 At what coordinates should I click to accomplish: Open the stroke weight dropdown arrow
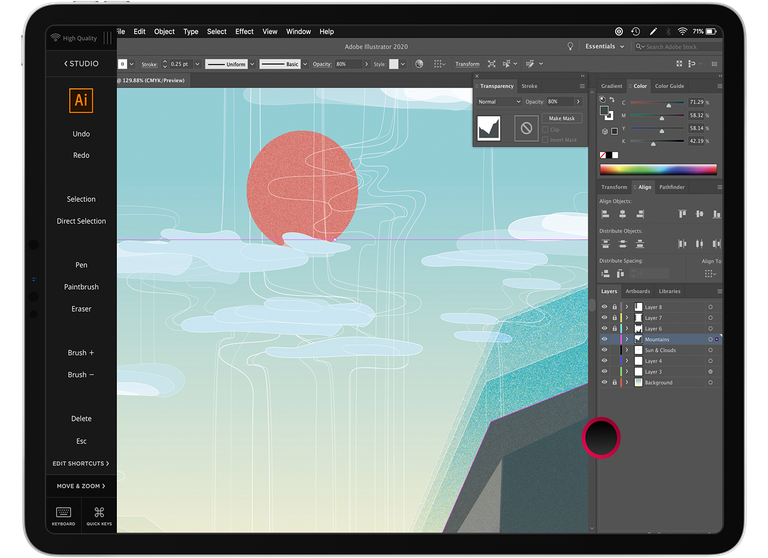click(x=197, y=64)
